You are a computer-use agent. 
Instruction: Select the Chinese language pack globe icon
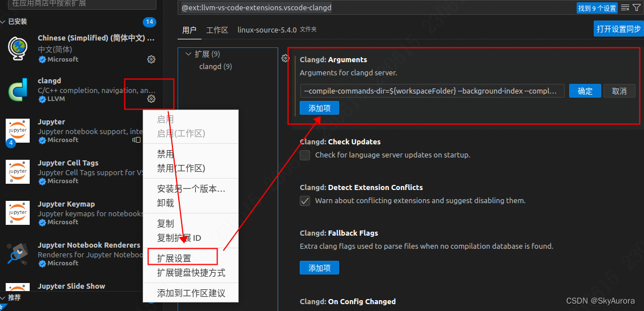[18, 49]
